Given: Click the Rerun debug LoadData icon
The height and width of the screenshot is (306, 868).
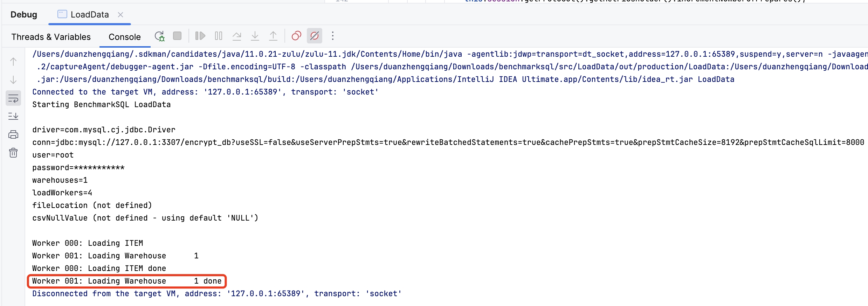Looking at the screenshot, I should click(160, 36).
